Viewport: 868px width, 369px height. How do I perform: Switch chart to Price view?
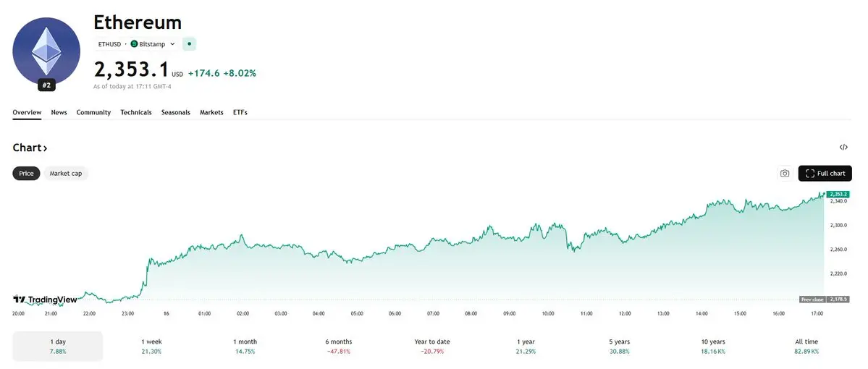point(26,174)
